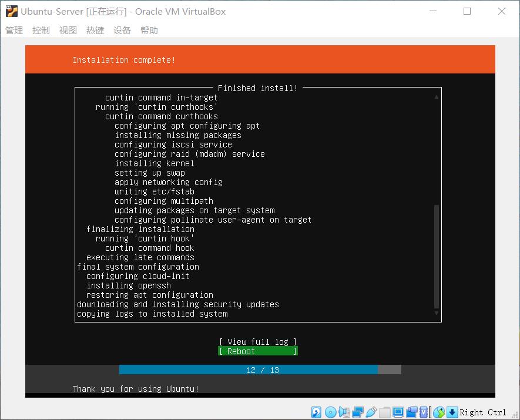Open the 视图 (View) menu

click(68, 30)
